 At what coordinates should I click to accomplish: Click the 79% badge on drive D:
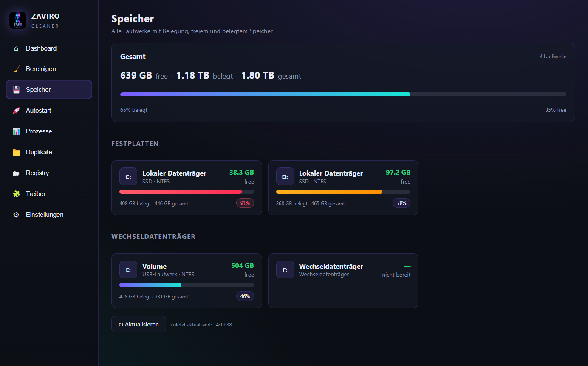[x=401, y=203]
